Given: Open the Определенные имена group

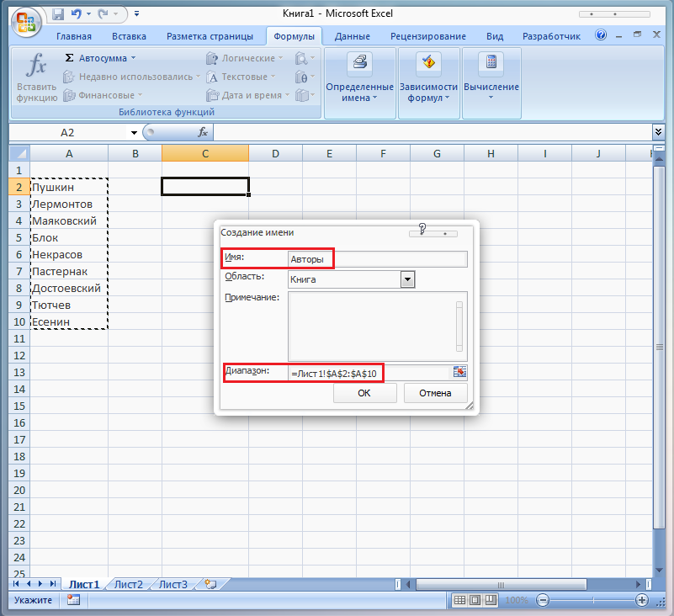Looking at the screenshot, I should click(x=359, y=79).
